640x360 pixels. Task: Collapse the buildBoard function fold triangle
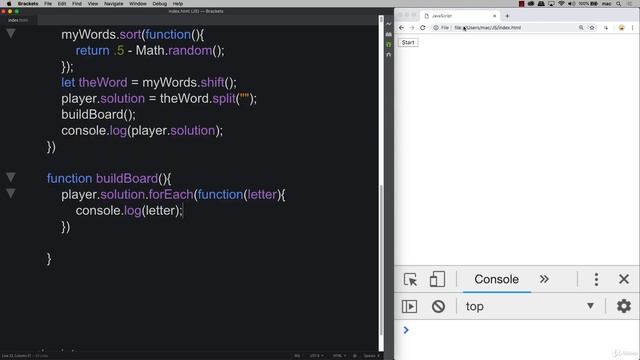[11, 177]
